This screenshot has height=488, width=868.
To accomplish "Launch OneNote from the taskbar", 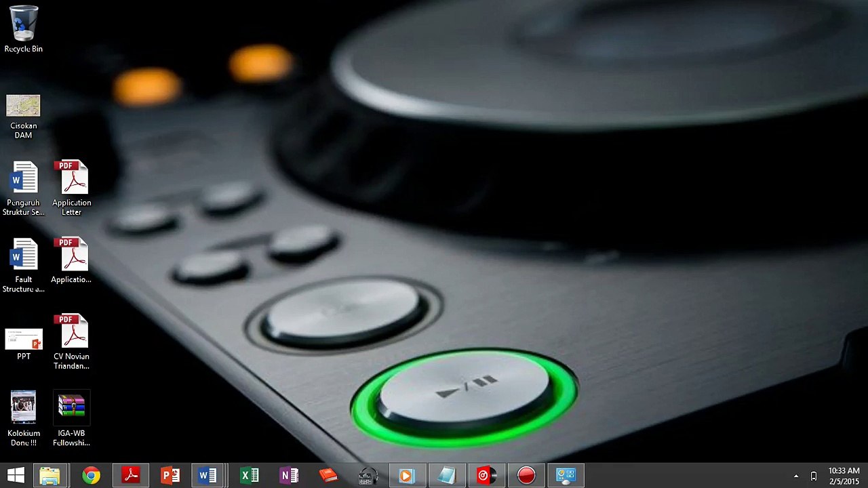I will [289, 475].
